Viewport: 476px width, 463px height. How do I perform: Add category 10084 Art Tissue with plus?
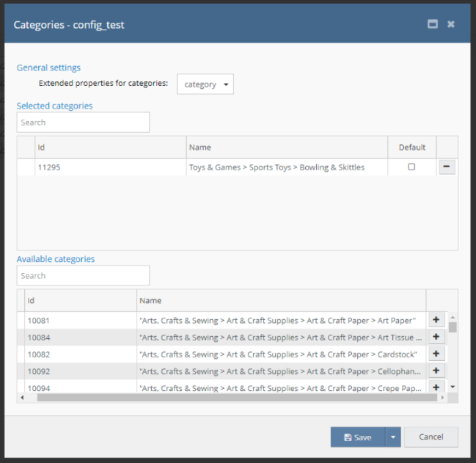click(436, 337)
